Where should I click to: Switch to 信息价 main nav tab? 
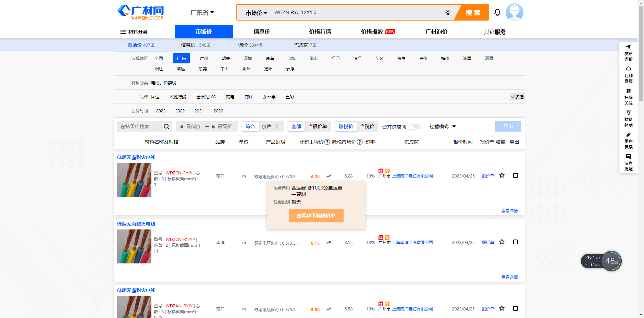point(262,32)
